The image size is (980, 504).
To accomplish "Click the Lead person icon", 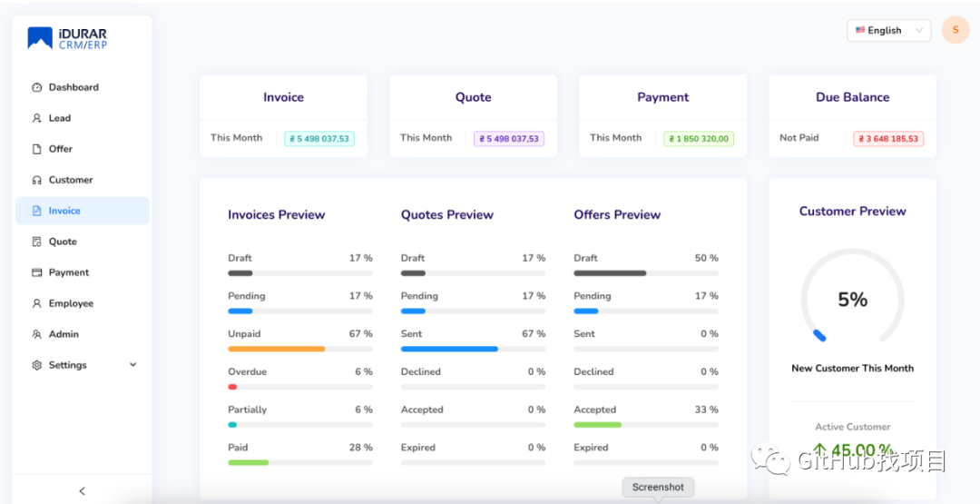I will click(37, 119).
